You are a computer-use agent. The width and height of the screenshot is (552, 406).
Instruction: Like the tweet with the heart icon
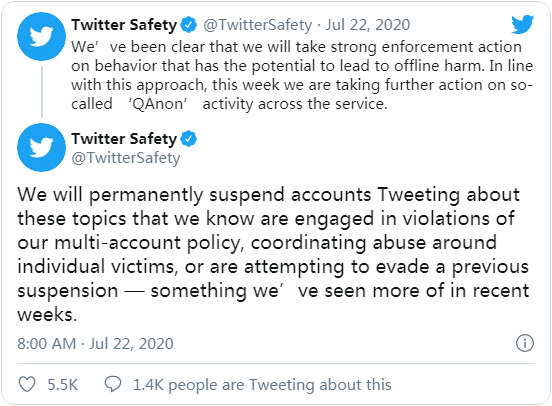tap(27, 384)
